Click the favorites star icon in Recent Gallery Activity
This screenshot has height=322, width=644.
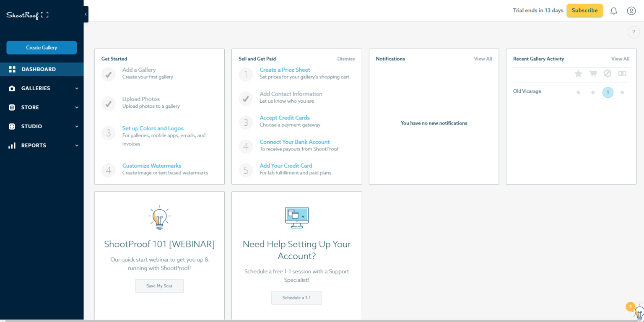pos(578,74)
